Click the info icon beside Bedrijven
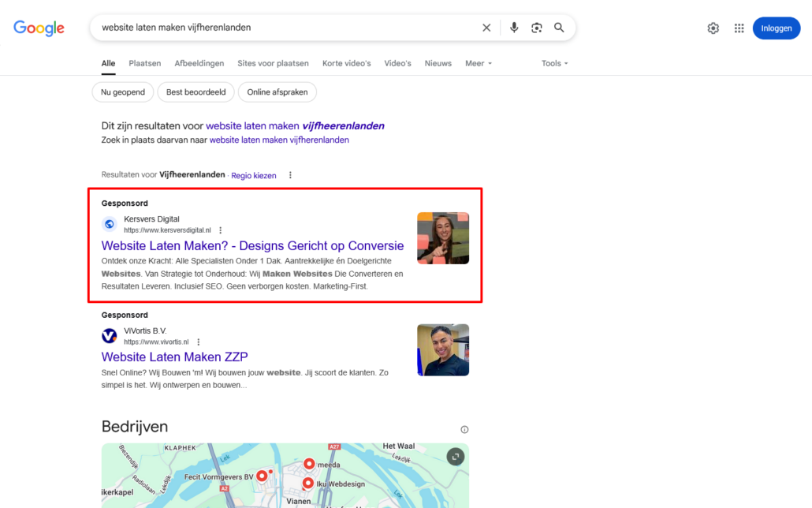 coord(464,430)
